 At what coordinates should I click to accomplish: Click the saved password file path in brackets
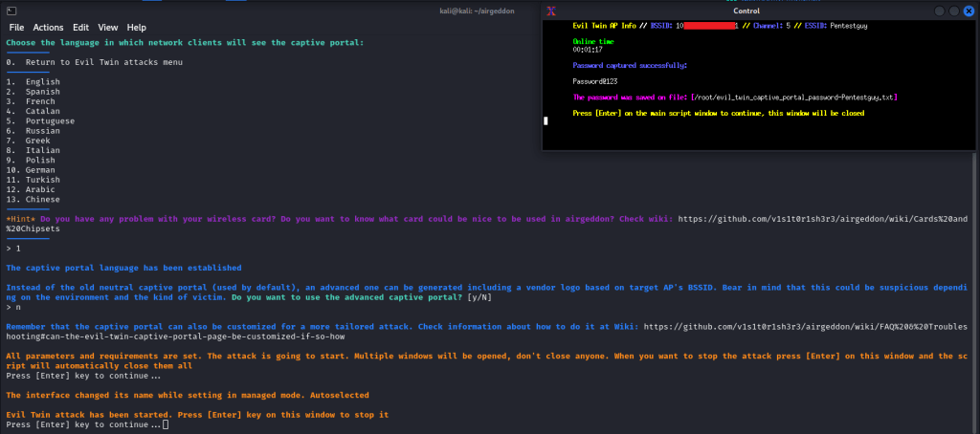[x=794, y=98]
